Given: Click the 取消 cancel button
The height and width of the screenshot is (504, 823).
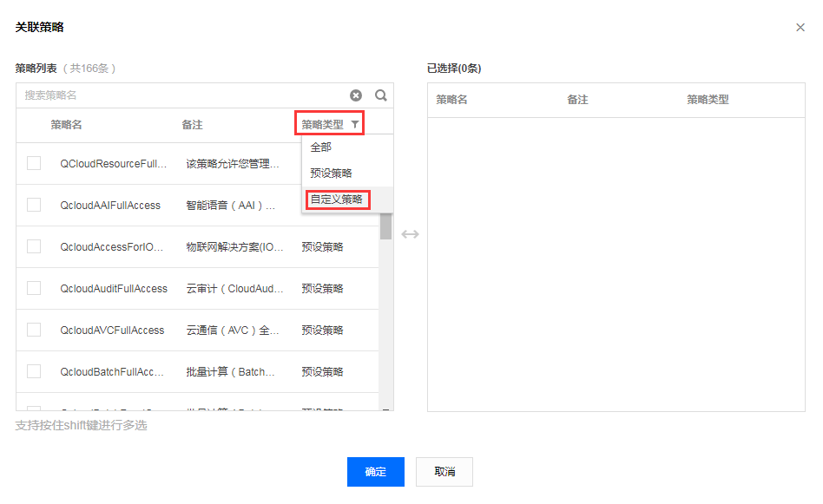Looking at the screenshot, I should pyautogui.click(x=444, y=472).
